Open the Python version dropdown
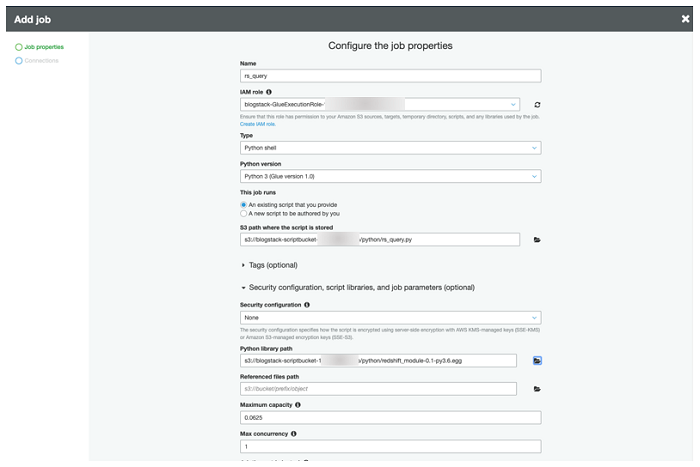The width and height of the screenshot is (700, 467). point(390,176)
